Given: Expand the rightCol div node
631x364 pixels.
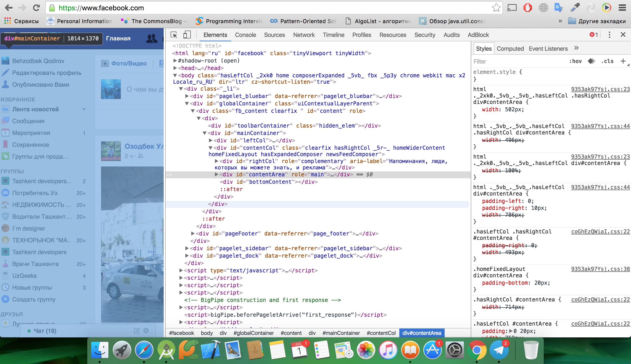Looking at the screenshot, I should (x=217, y=161).
